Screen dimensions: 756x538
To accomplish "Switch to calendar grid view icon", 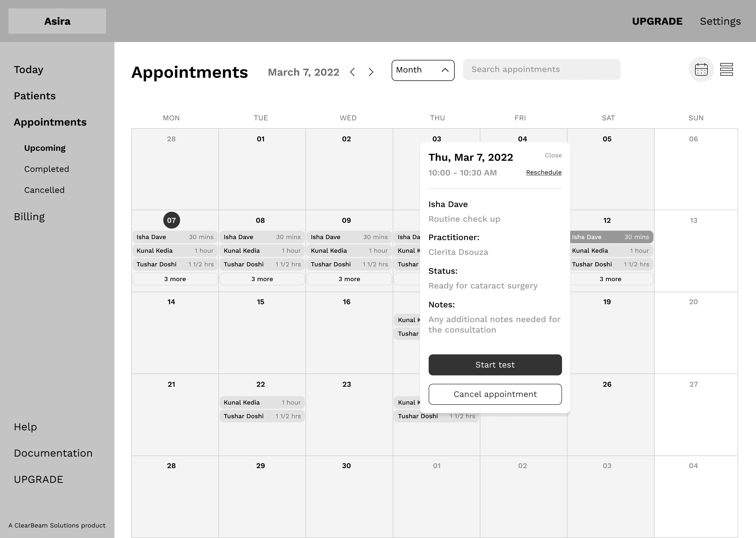I will tap(701, 70).
